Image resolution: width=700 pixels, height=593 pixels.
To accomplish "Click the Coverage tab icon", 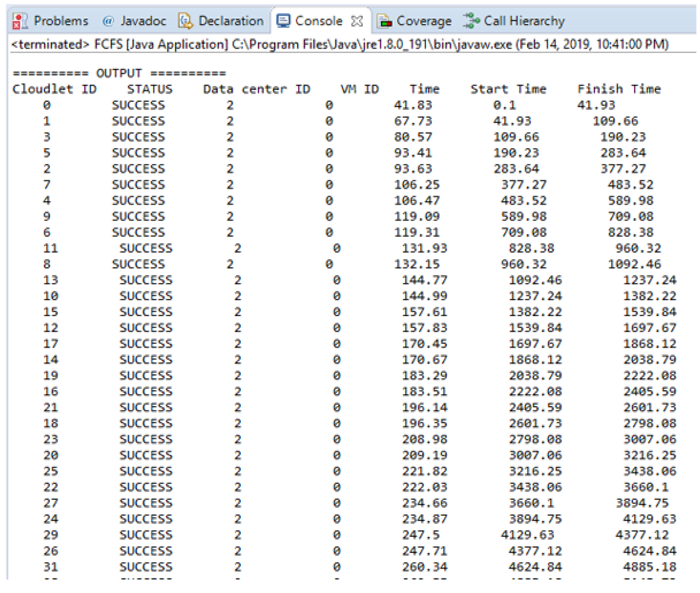I will click(384, 21).
